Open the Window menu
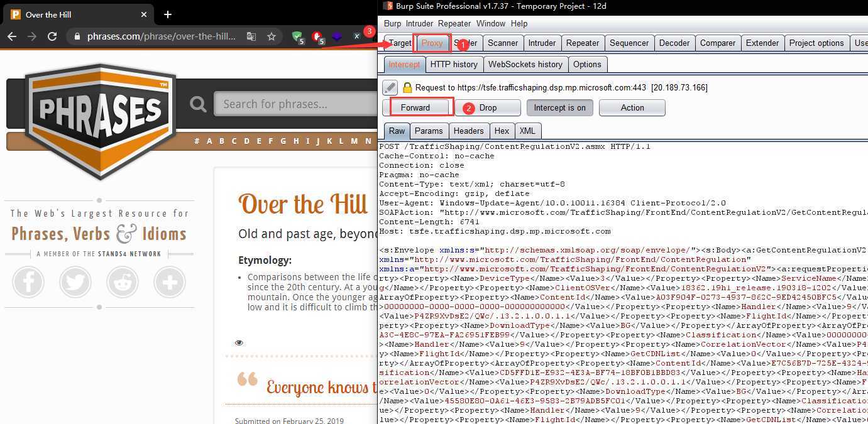The width and height of the screenshot is (868, 424). click(x=491, y=23)
